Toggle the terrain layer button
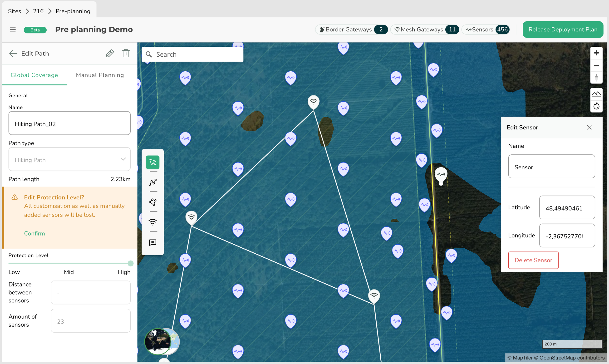 pyautogui.click(x=596, y=94)
